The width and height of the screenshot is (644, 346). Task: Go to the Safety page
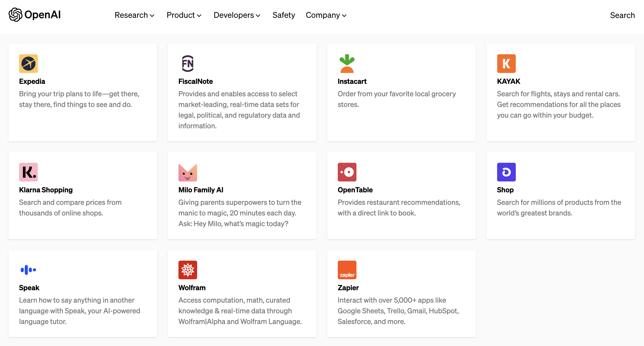(284, 15)
